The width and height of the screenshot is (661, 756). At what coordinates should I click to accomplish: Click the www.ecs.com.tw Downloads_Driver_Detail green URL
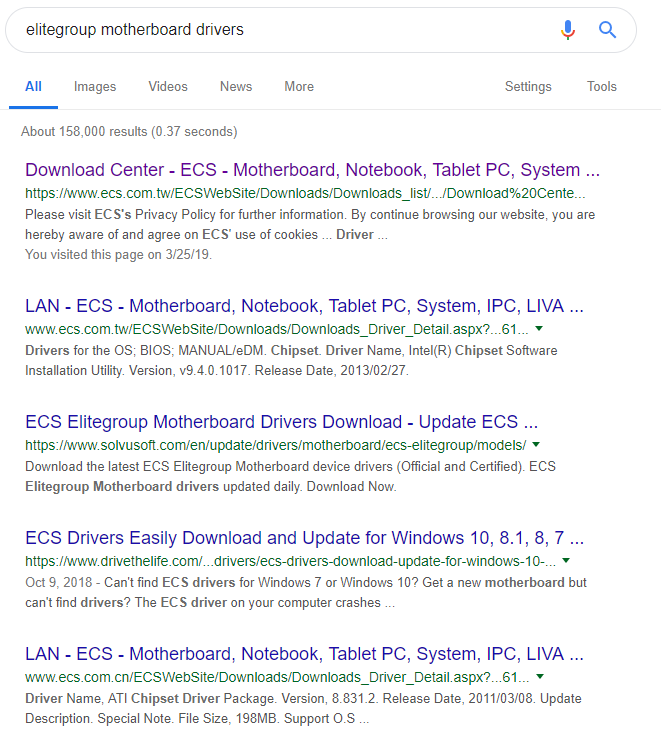(x=277, y=329)
